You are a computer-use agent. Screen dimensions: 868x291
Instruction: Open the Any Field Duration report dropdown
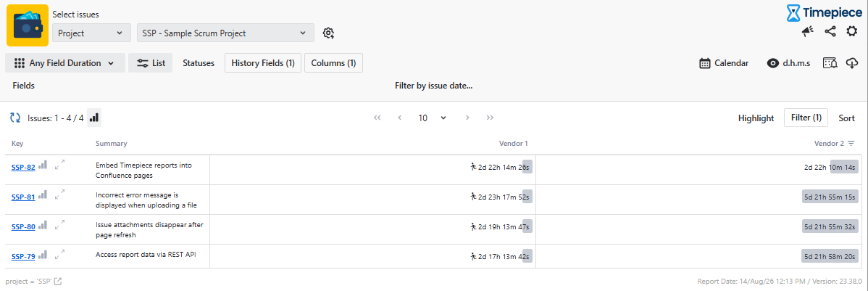(65, 63)
